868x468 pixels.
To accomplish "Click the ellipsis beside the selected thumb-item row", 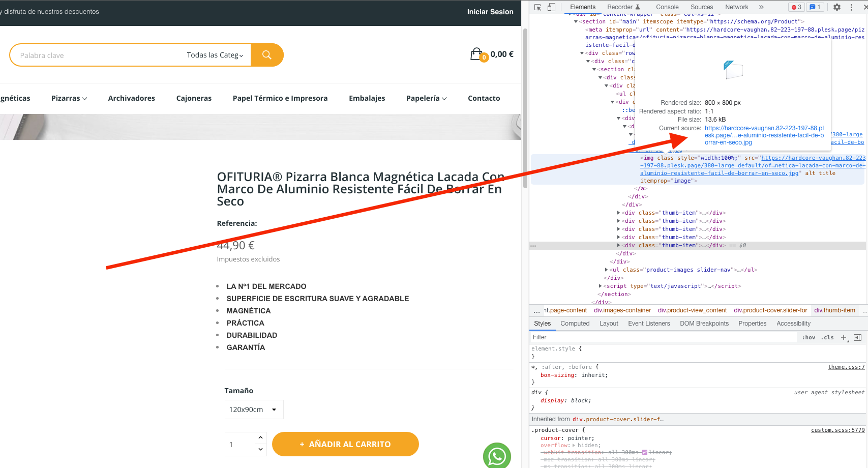I will tap(533, 246).
